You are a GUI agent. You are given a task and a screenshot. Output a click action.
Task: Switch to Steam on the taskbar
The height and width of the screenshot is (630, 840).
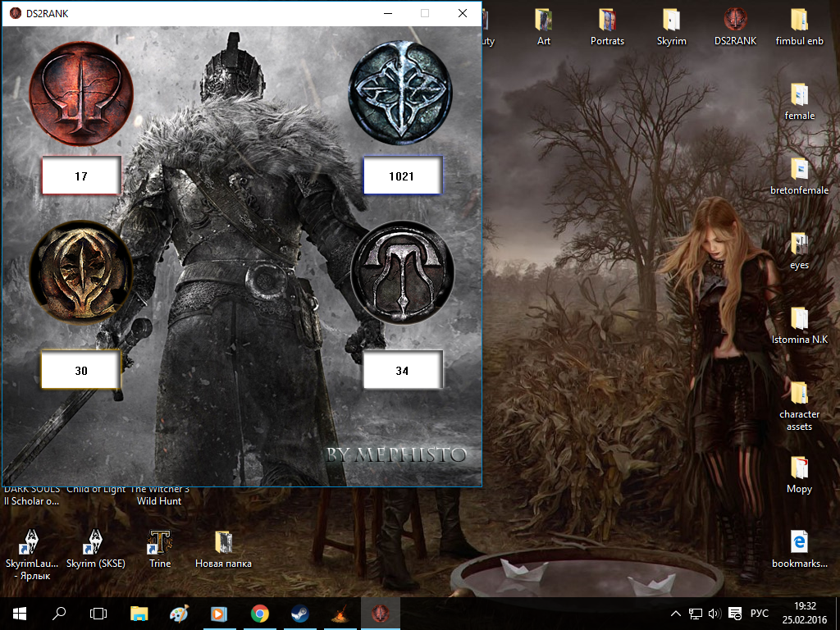pos(300,614)
